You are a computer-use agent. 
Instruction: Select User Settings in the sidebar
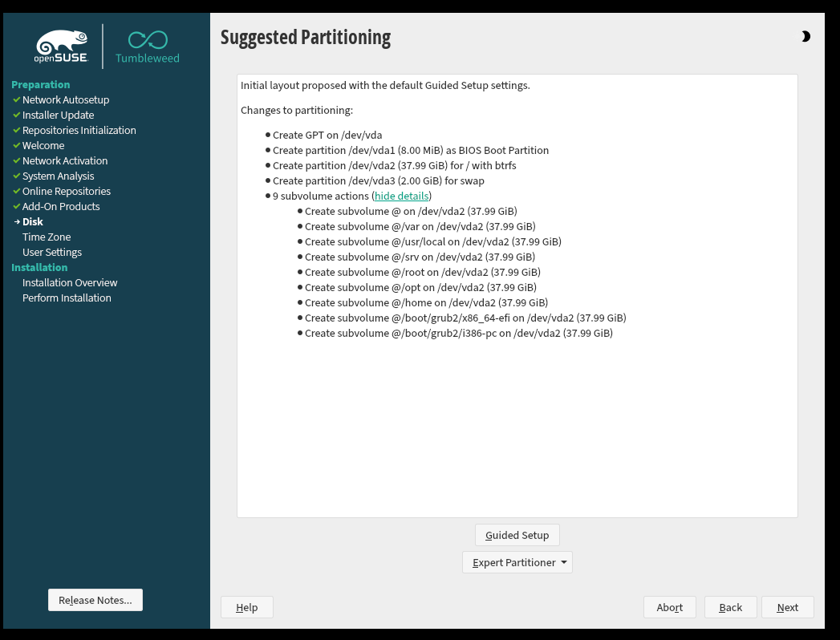52,253
